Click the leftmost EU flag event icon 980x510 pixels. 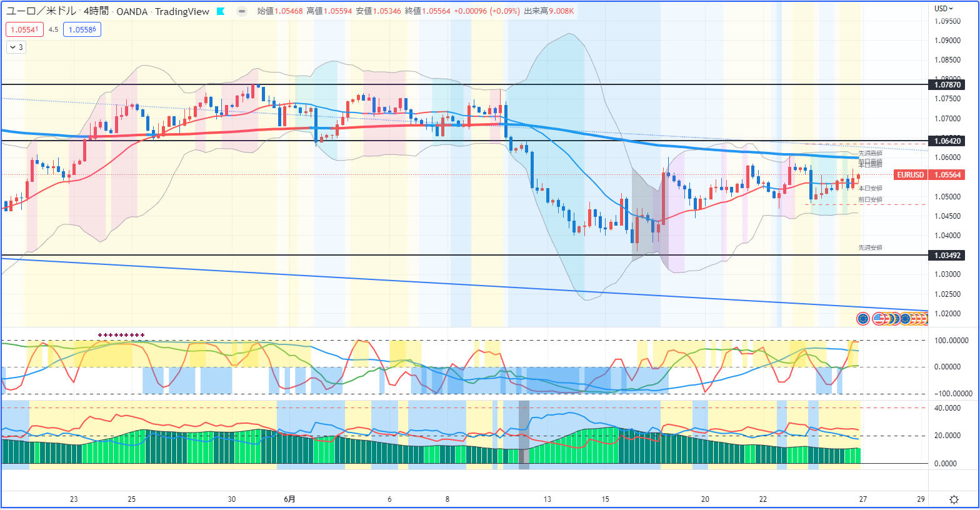(862, 319)
